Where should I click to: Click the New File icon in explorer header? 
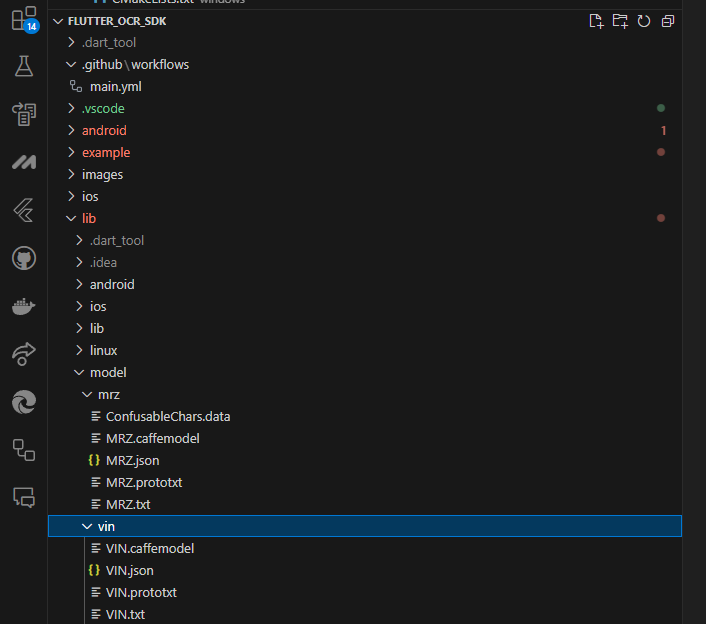[x=596, y=21]
